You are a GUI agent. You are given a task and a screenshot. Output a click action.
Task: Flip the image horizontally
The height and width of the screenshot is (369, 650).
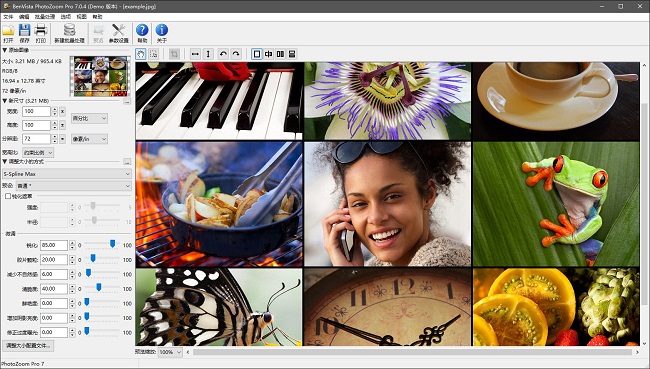[195, 54]
